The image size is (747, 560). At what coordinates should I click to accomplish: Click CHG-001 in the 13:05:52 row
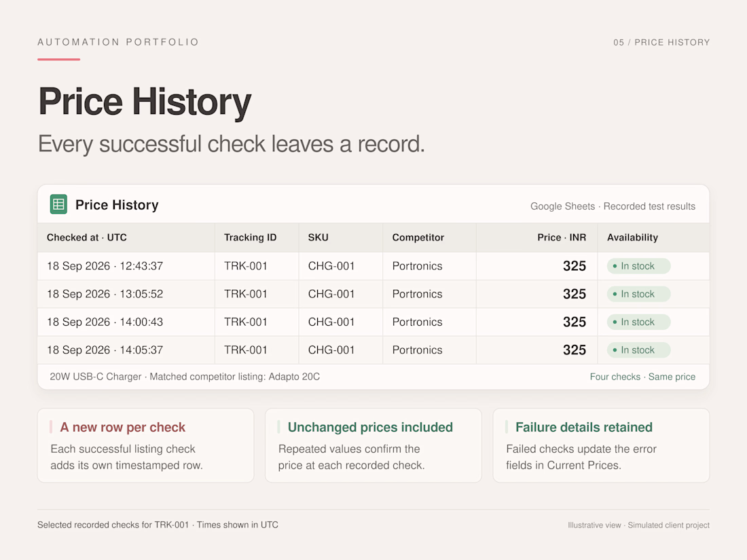[x=331, y=294]
